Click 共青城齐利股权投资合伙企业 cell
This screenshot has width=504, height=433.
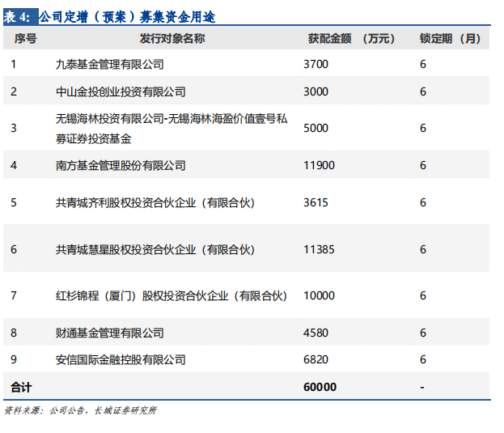coord(155,203)
